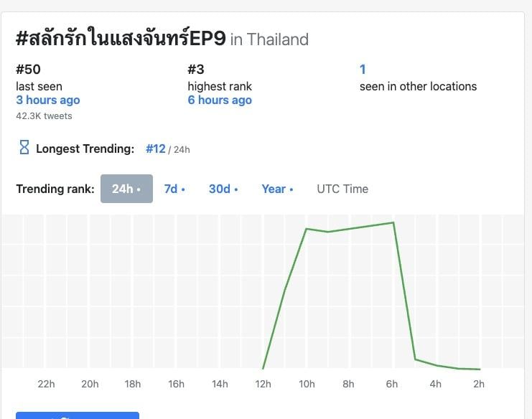Click the chart line end at 2h

[479, 369]
